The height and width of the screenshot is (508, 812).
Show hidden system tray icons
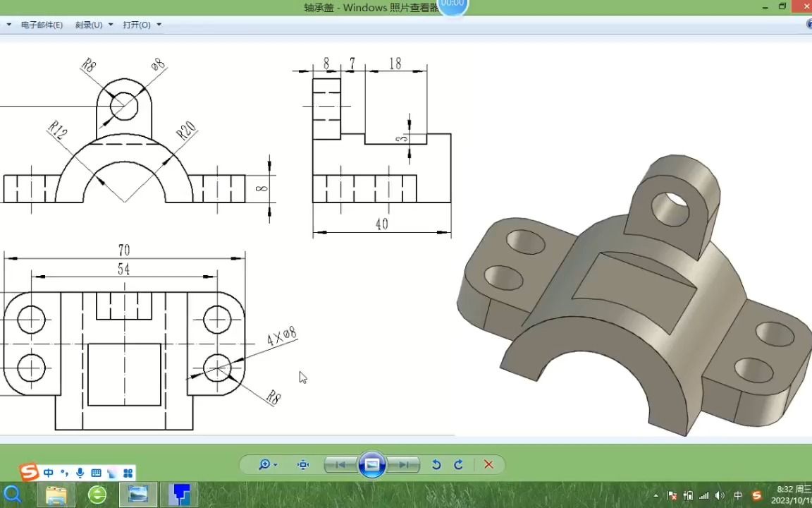click(x=656, y=495)
